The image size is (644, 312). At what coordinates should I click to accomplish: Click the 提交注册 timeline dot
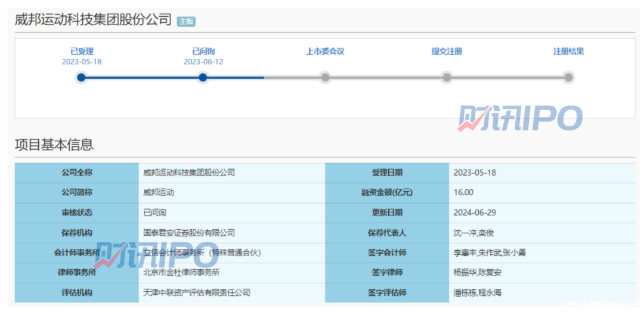point(447,77)
